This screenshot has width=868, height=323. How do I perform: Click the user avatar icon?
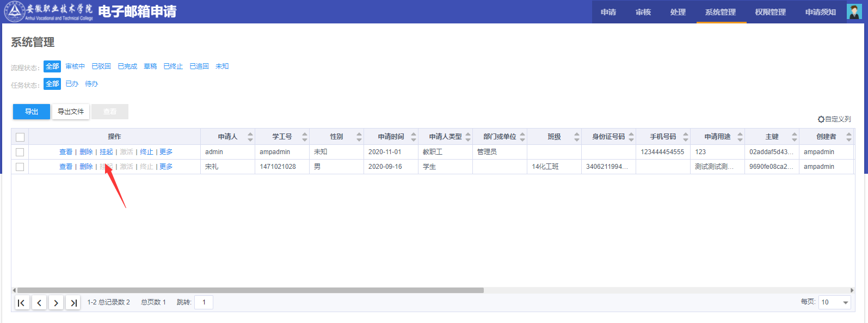[x=854, y=11]
